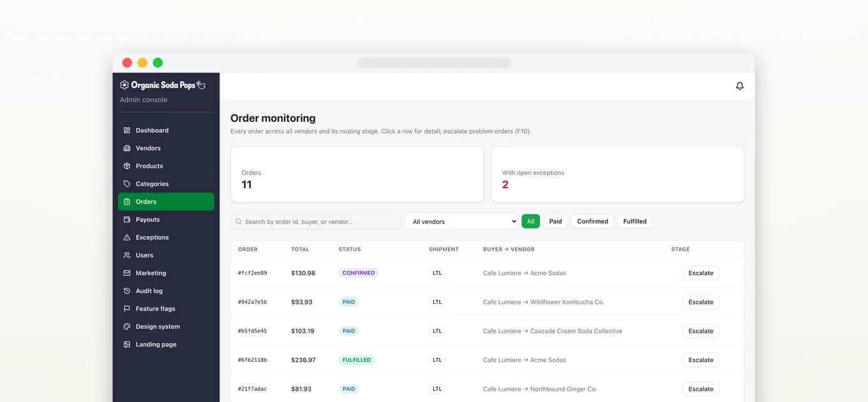This screenshot has height=402, width=868.
Task: Click the Design system palette icon
Action: (127, 327)
